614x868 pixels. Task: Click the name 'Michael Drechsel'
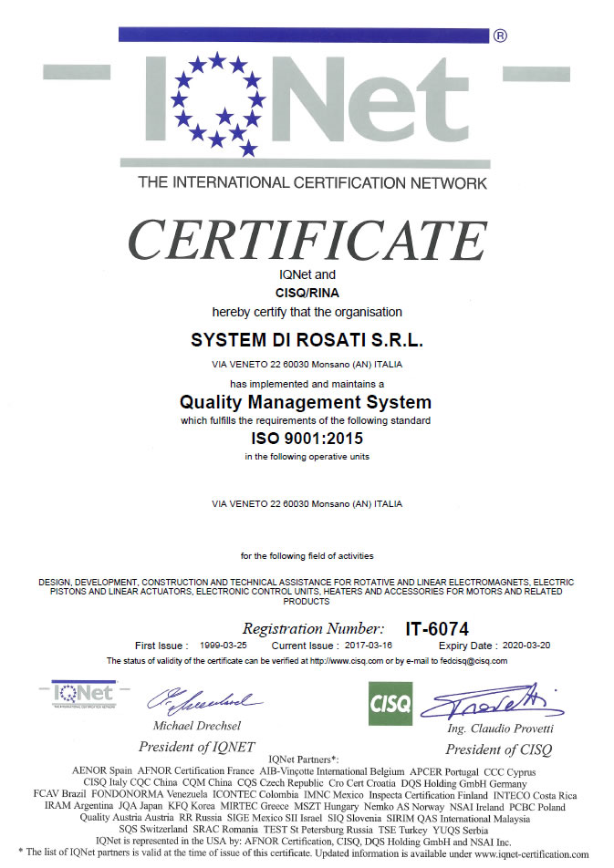pyautogui.click(x=197, y=725)
